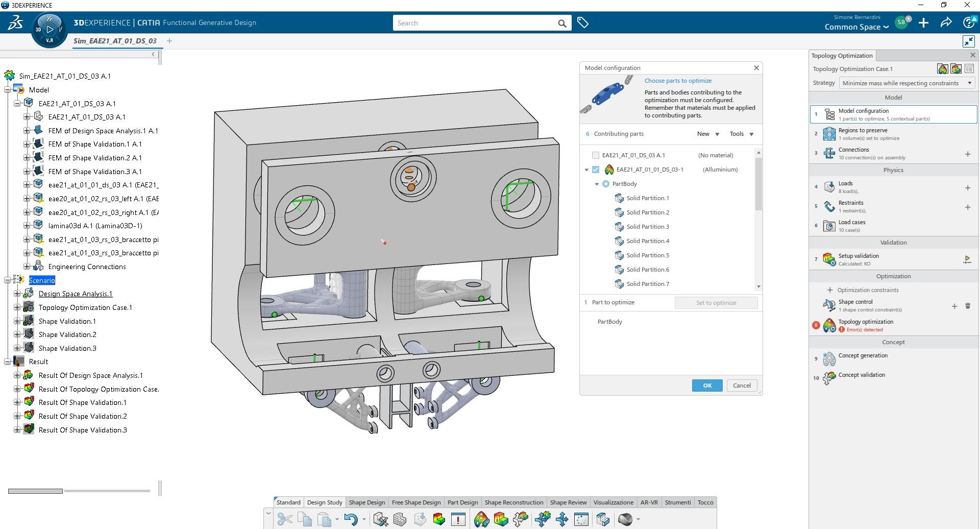
Task: Select Solid Partition.4 in list
Action: pyautogui.click(x=647, y=241)
